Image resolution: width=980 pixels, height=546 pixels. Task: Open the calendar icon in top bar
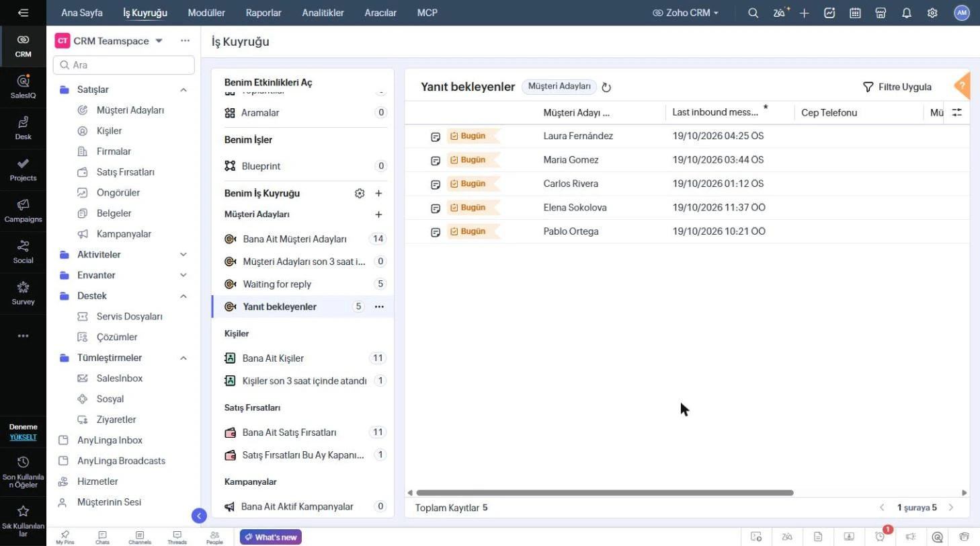(855, 13)
